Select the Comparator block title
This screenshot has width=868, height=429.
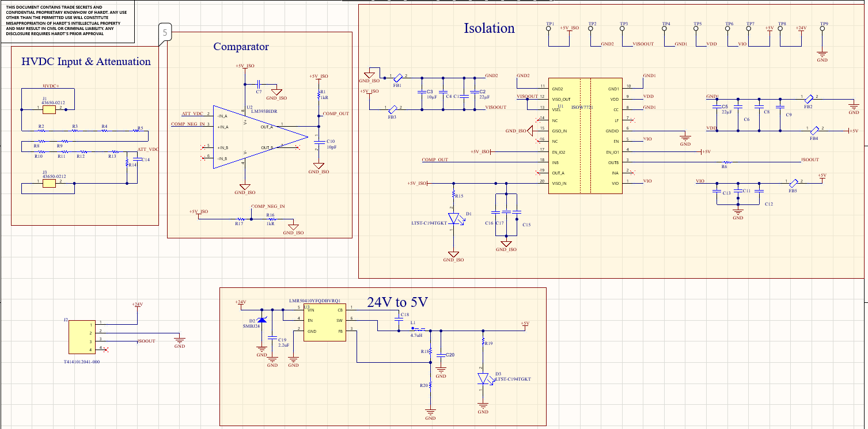241,47
